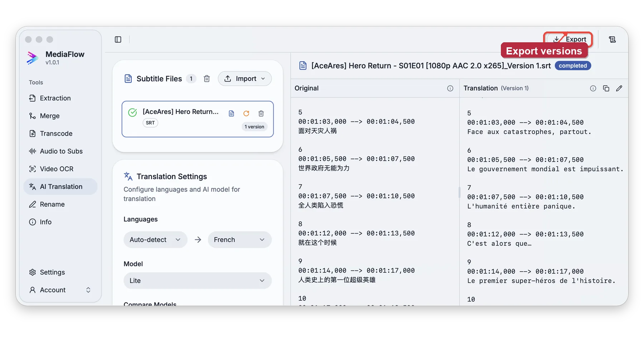Click translation "L'humanité entière panique."

pos(521,206)
